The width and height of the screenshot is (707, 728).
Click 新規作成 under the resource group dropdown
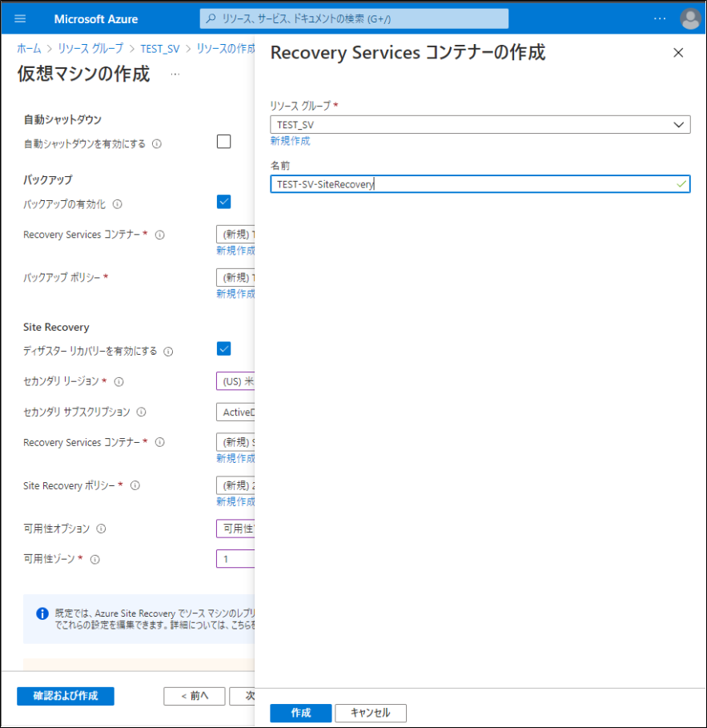pos(290,141)
